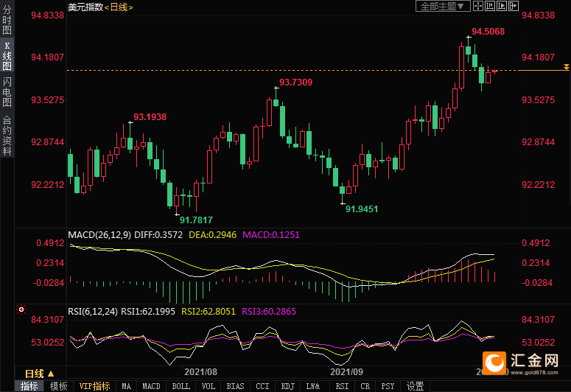Viewport: 571px width, 392px height.
Task: Select the PSY indicator
Action: coord(388,386)
